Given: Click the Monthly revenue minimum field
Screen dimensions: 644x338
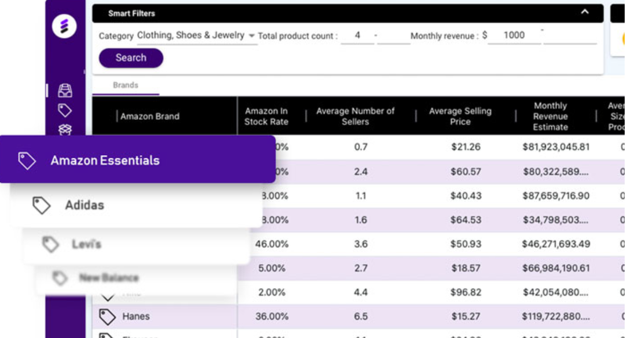Looking at the screenshot, I should (514, 36).
